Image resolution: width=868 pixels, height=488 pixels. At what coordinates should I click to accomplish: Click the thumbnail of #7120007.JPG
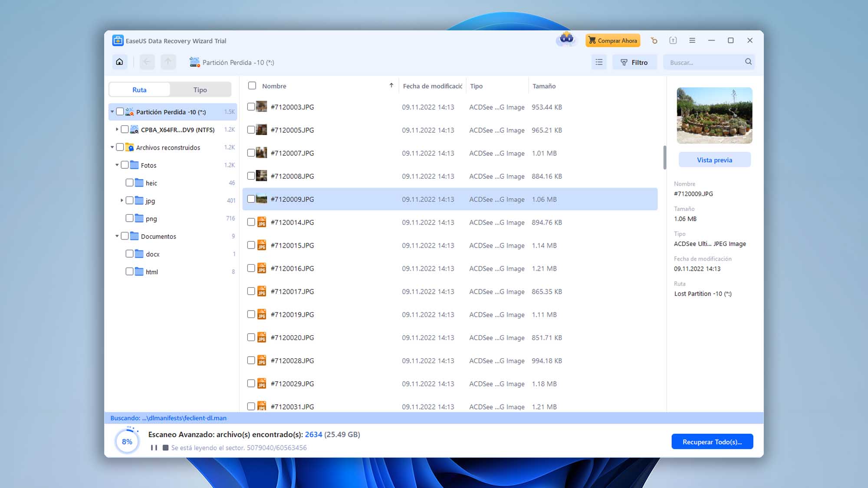261,153
